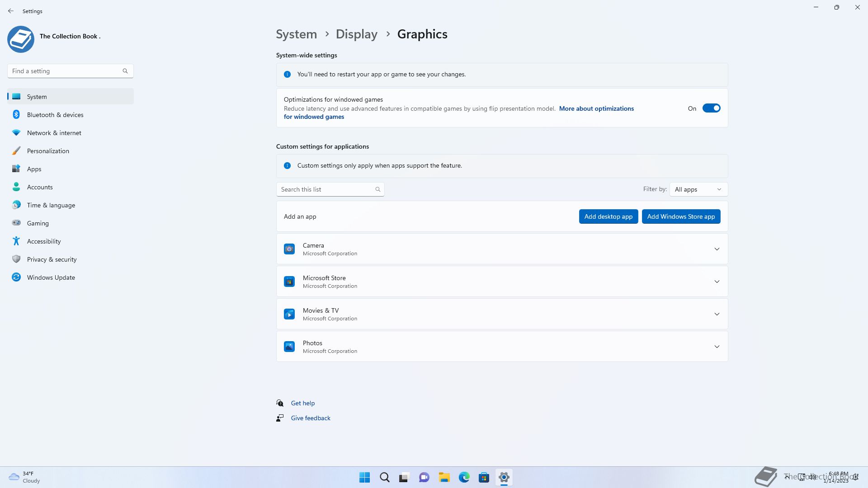Click the Camera app icon
Screen dimensions: 868x488
289,249
